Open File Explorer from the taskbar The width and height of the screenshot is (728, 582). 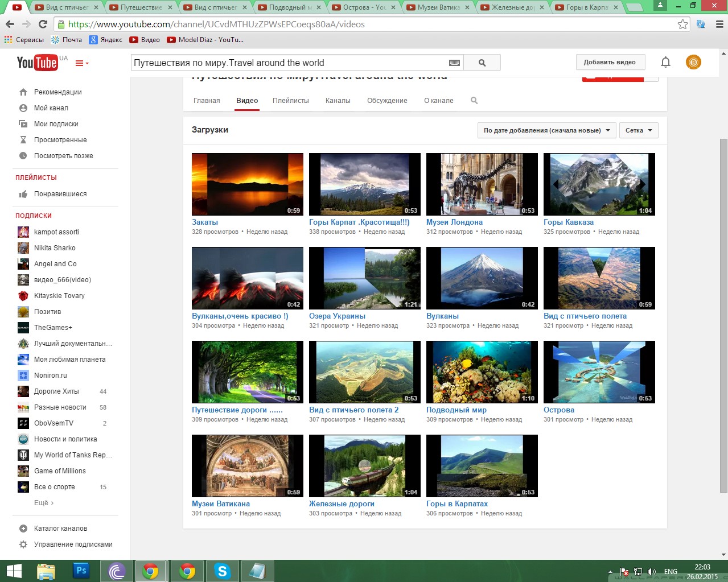coord(46,571)
